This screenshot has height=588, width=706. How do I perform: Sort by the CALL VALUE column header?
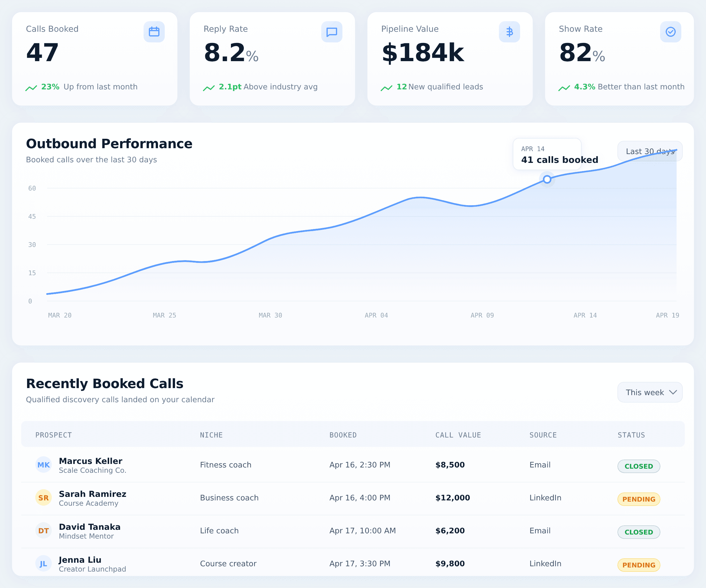(x=458, y=435)
